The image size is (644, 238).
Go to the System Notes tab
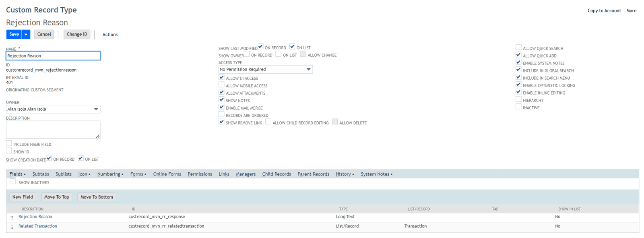pyautogui.click(x=375, y=174)
